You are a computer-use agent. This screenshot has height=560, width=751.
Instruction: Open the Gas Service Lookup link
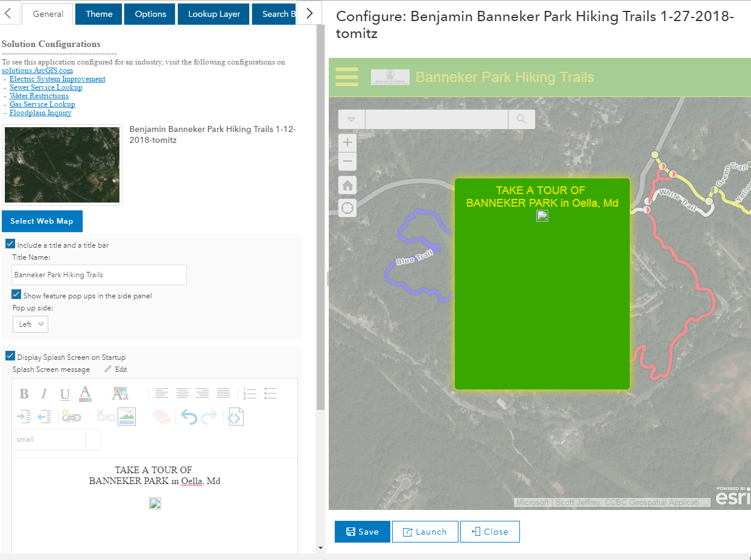click(x=42, y=104)
